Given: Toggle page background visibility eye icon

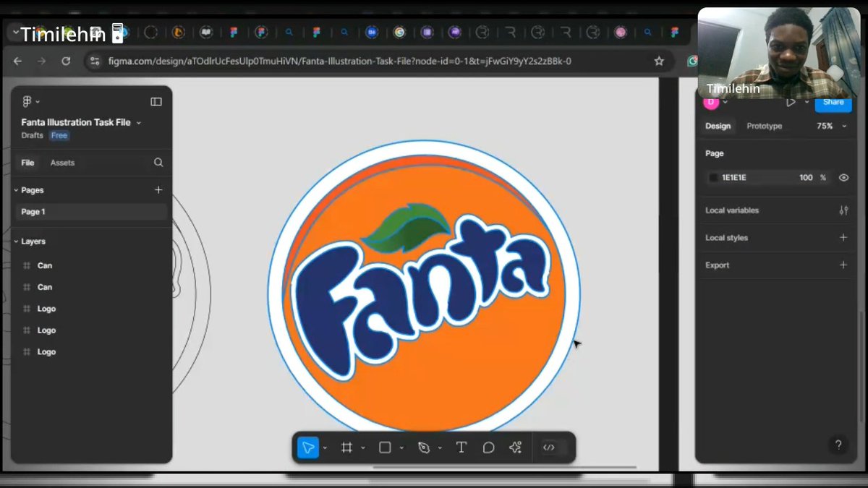Looking at the screenshot, I should [x=843, y=177].
